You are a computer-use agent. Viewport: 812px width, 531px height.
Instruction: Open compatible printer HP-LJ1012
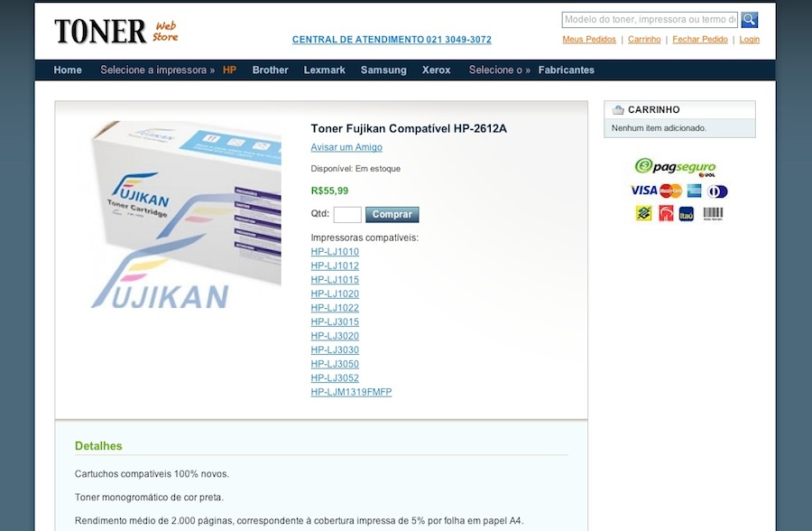click(335, 265)
